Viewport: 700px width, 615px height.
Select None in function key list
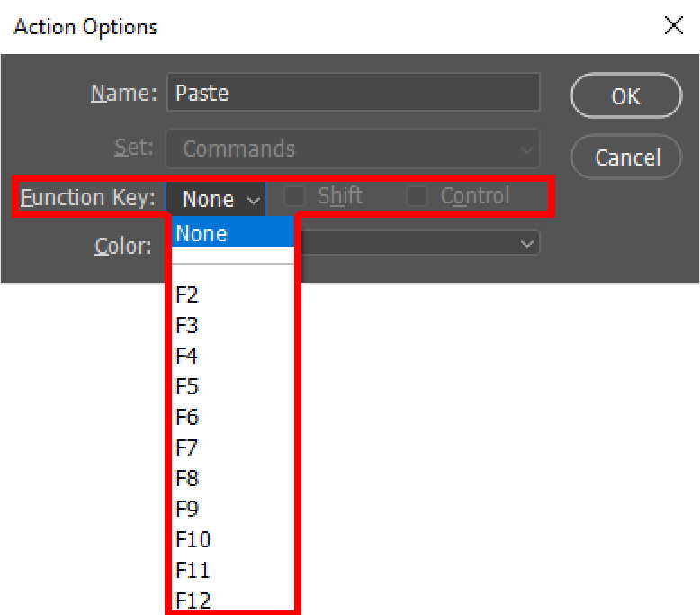pos(233,232)
